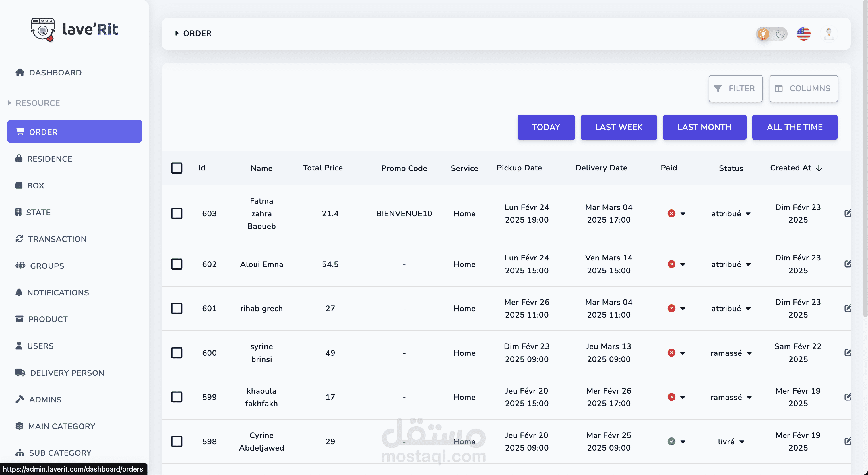The image size is (868, 475).
Task: Open the COLUMNS button
Action: 803,89
